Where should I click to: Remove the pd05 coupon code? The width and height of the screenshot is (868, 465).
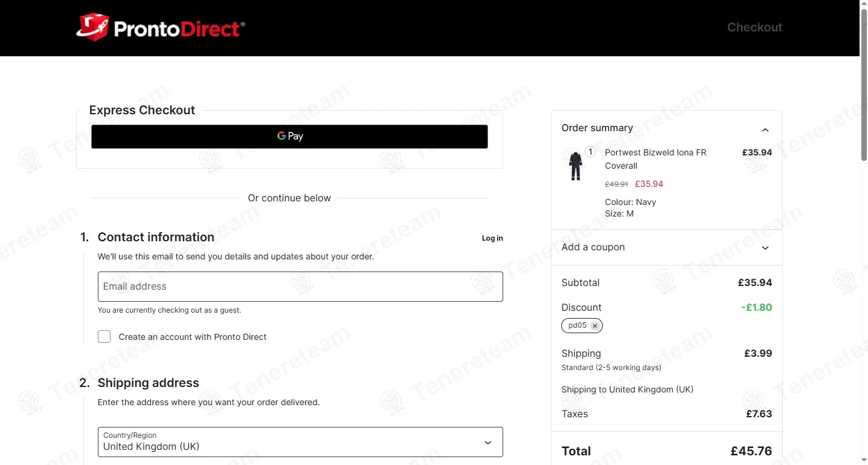[595, 326]
